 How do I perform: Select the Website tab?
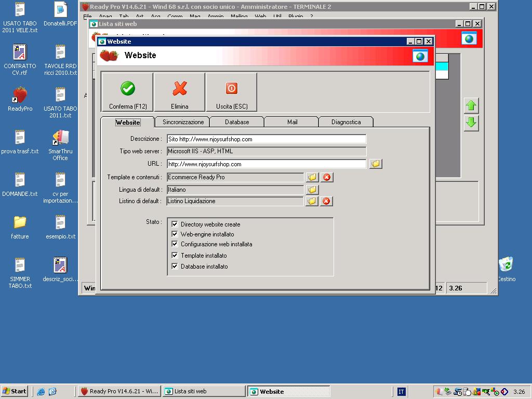pos(128,122)
